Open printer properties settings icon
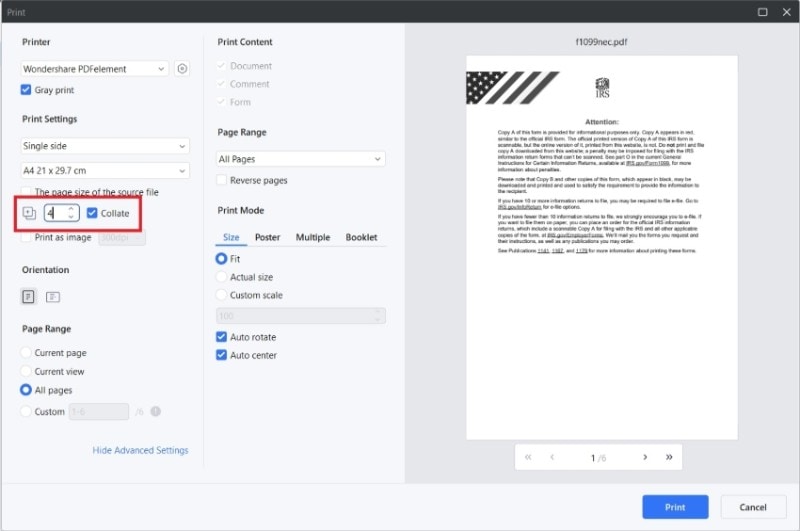 click(182, 68)
